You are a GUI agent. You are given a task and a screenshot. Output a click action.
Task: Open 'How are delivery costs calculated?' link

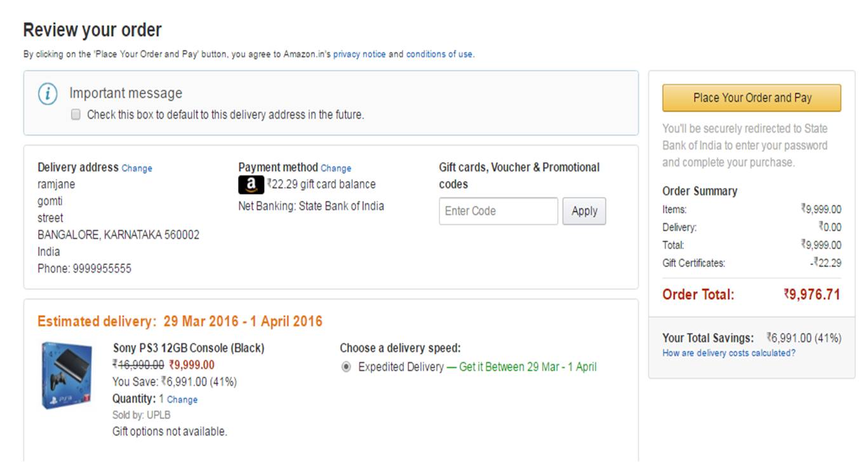[728, 353]
